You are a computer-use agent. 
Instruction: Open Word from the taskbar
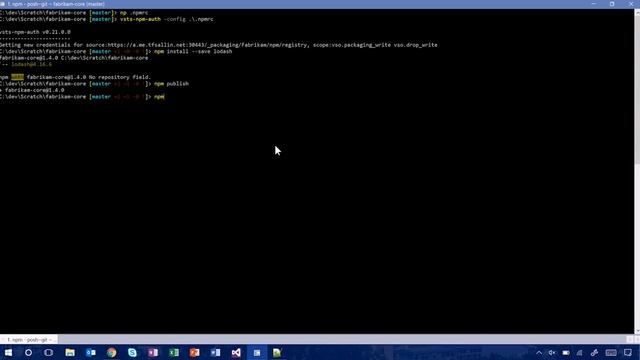tap(216, 353)
